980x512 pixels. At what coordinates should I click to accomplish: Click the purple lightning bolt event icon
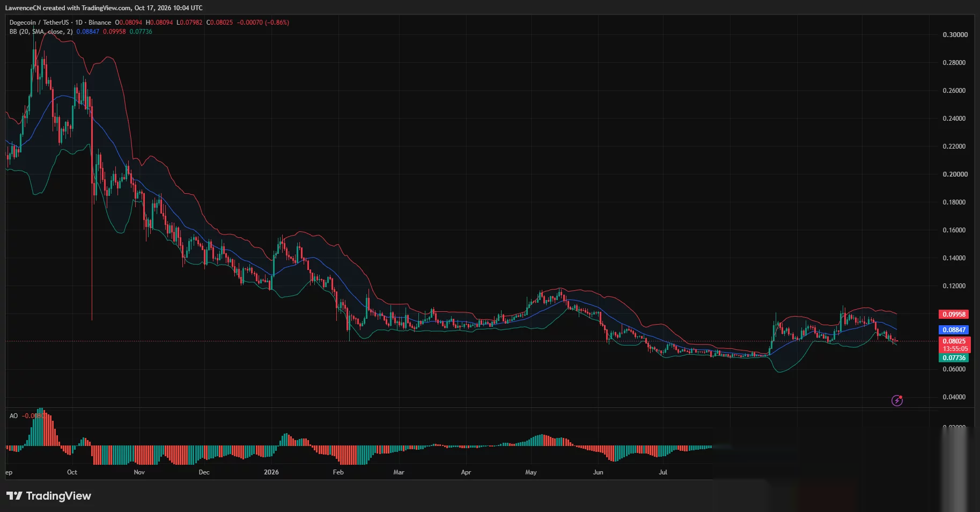(897, 400)
